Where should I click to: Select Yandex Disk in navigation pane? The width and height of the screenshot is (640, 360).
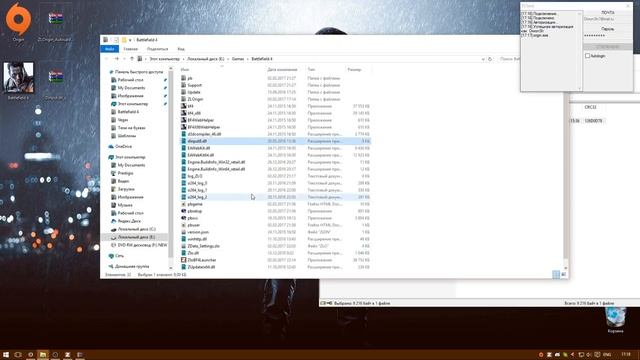click(126, 221)
